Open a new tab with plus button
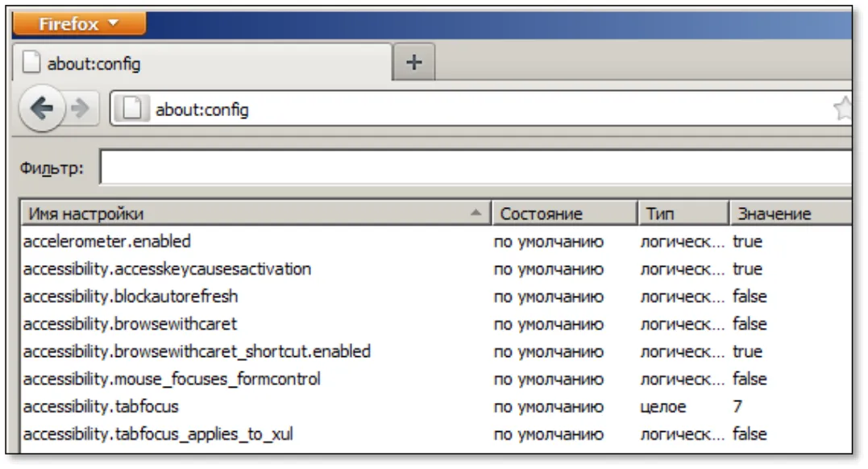Image resolution: width=868 pixels, height=469 pixels. click(413, 62)
